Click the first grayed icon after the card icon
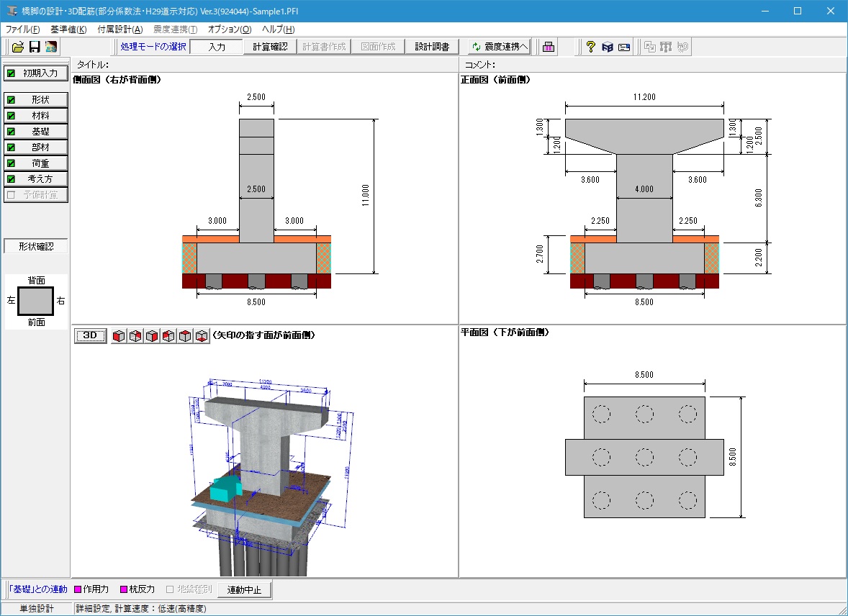This screenshot has height=616, width=848. 649,47
